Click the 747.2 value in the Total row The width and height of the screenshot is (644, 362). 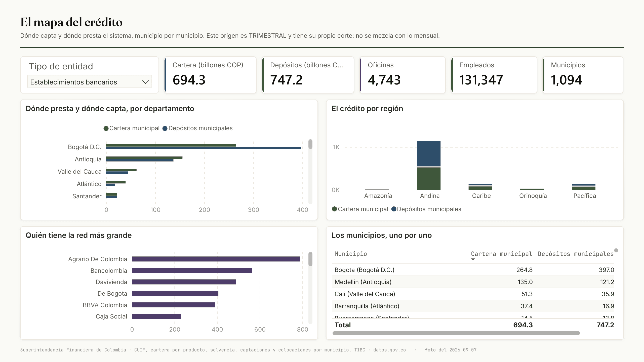tap(605, 325)
